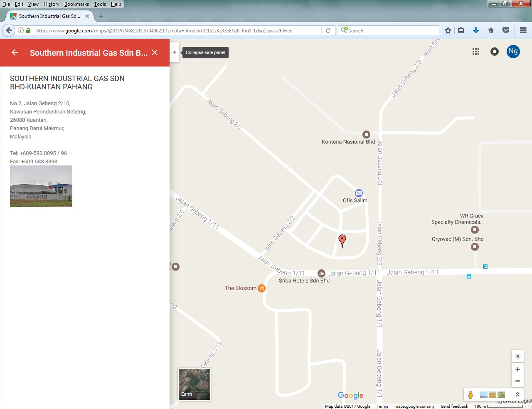Collapse the side panel using the arrow

(175, 52)
